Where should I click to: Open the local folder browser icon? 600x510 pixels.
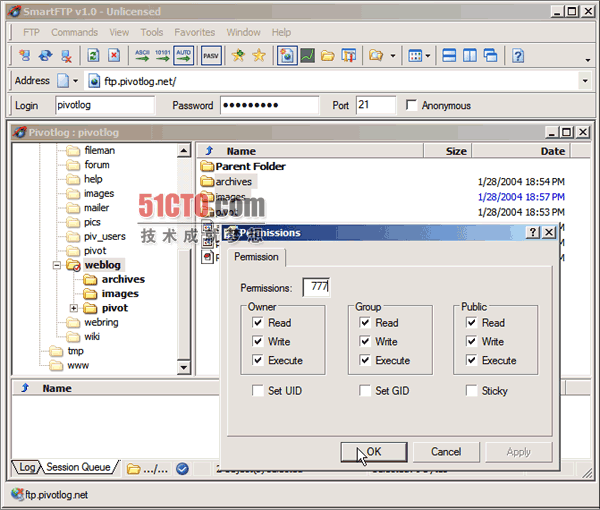point(328,56)
